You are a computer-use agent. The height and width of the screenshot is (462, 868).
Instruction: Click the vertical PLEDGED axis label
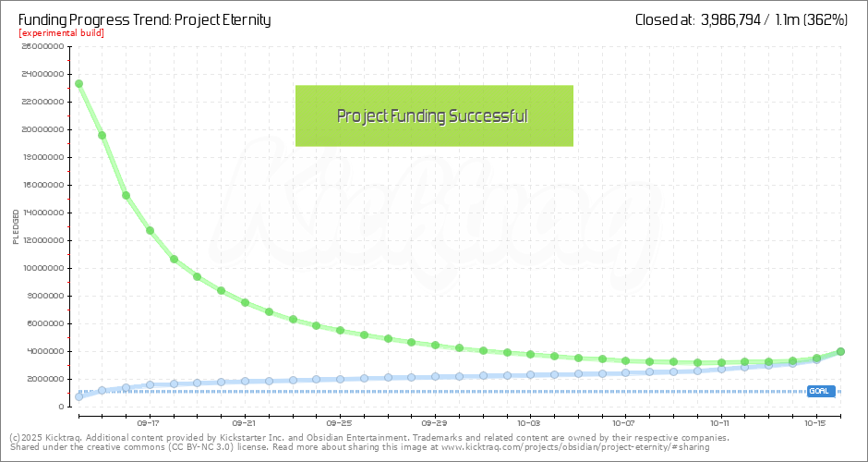tap(16, 227)
